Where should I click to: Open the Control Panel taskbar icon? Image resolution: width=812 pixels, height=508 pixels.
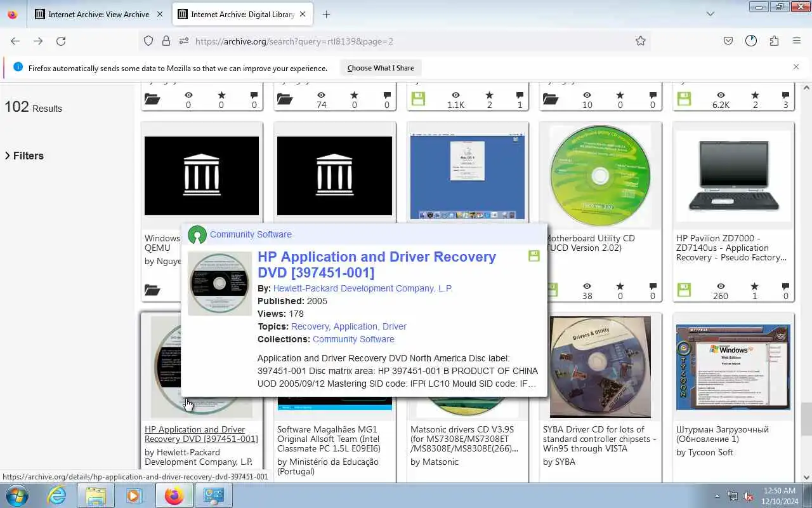point(213,495)
